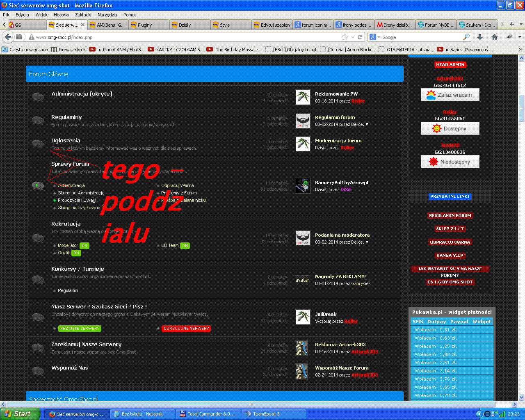The image size is (525, 420).
Task: Open the search engine dropdown beside Google
Action: pos(375,37)
